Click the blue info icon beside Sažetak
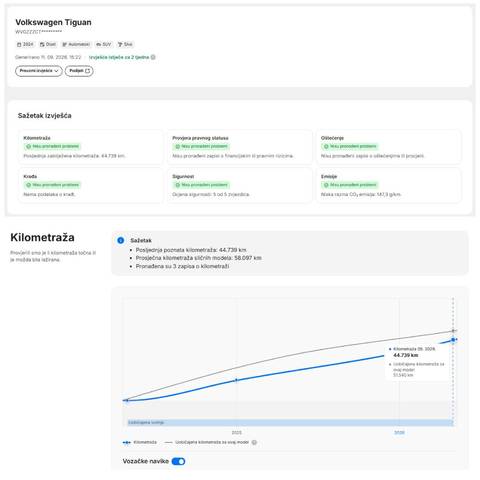This screenshot has height=480, width=480. pyautogui.click(x=121, y=240)
